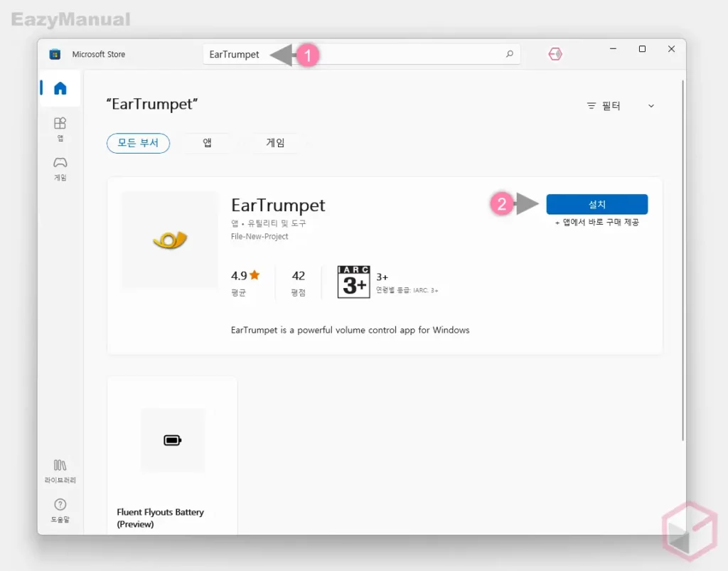Click the Install (설치) button
The width and height of the screenshot is (728, 571).
pyautogui.click(x=596, y=204)
